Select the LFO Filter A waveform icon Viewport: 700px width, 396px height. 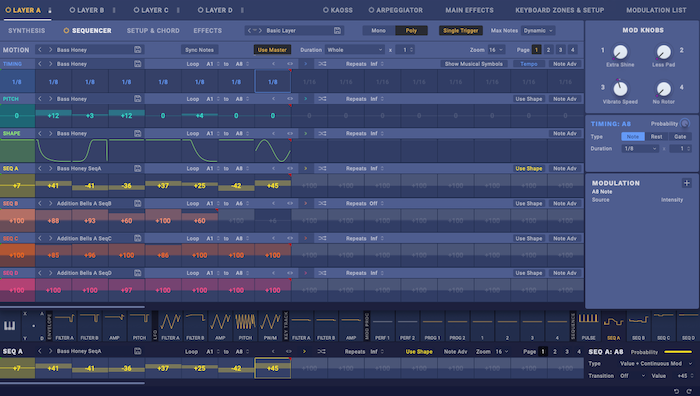pos(170,326)
